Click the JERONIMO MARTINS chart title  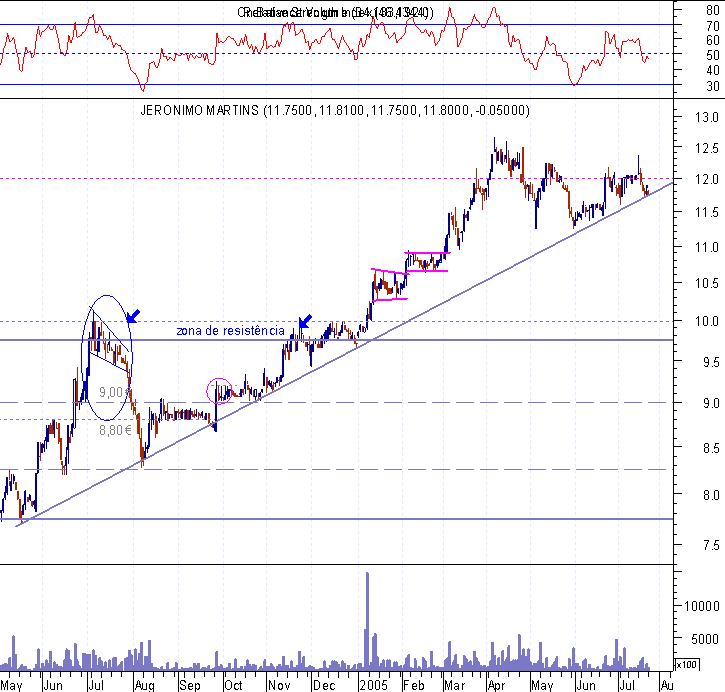point(335,110)
